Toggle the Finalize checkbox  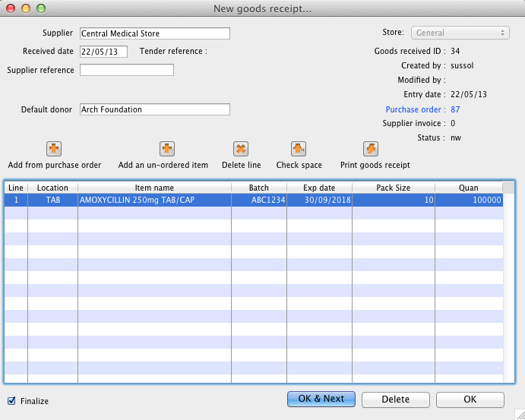tap(11, 400)
